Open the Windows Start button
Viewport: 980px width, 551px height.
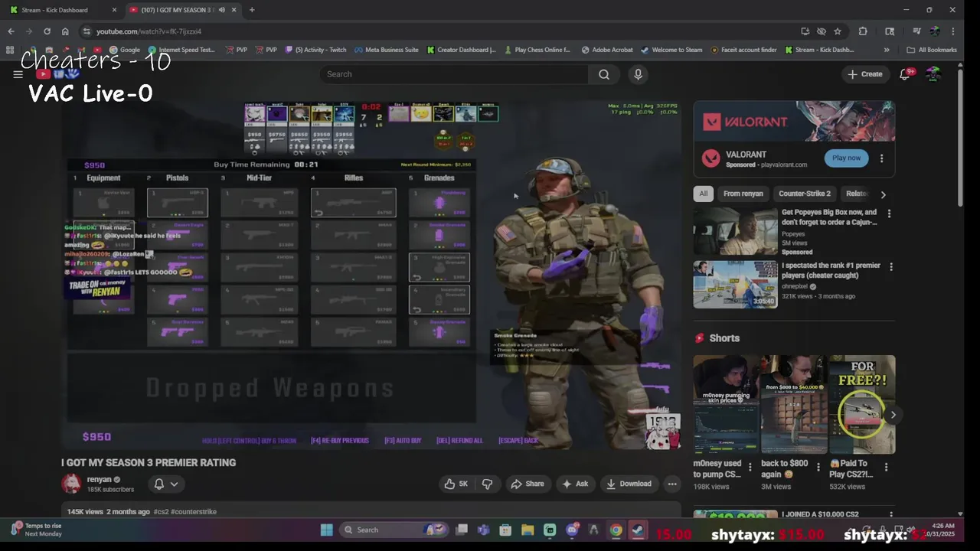click(327, 530)
